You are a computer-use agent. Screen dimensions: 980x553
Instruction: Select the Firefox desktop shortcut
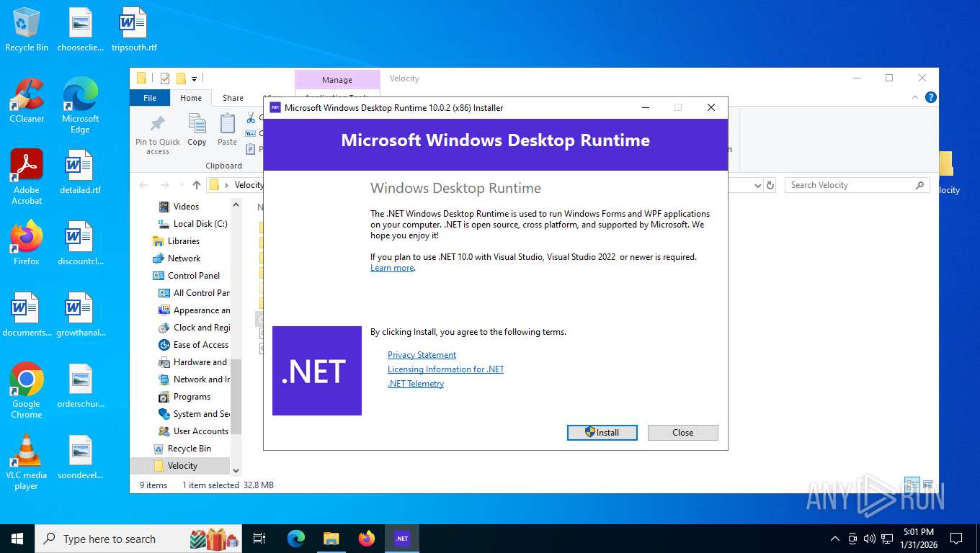(27, 243)
